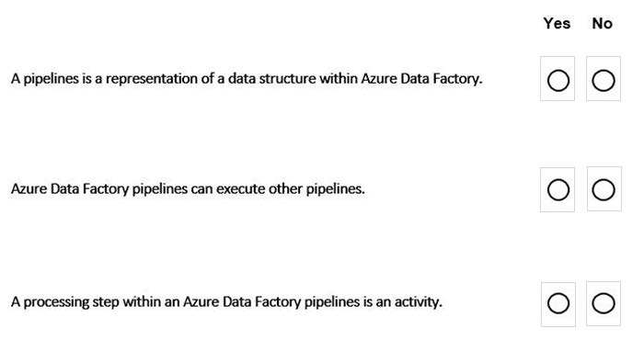Choose No for pipelines can execute other pipelines
Viewport: 644px width, 351px height.
603,190
